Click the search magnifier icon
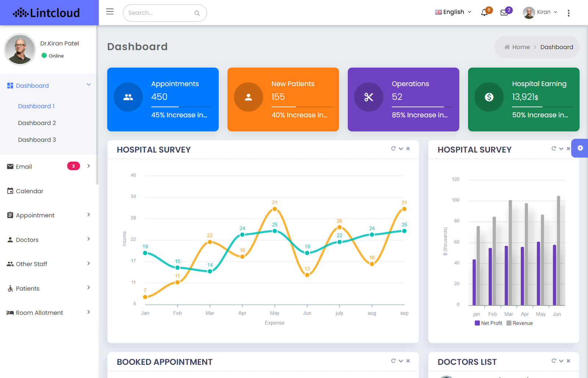The width and height of the screenshot is (588, 378). (197, 13)
